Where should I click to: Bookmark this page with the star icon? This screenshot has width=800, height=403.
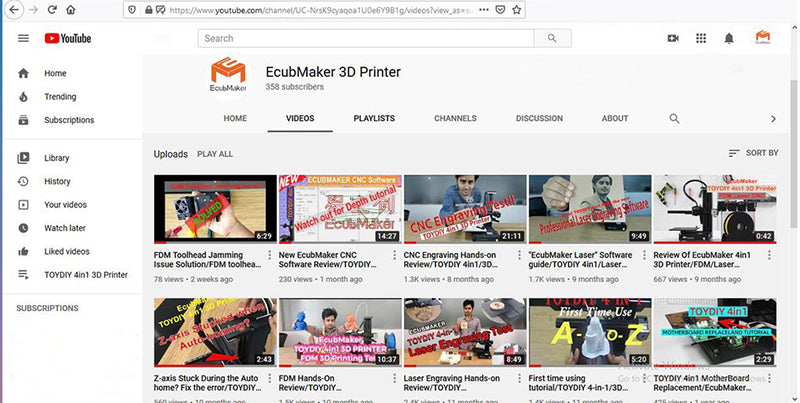point(517,10)
